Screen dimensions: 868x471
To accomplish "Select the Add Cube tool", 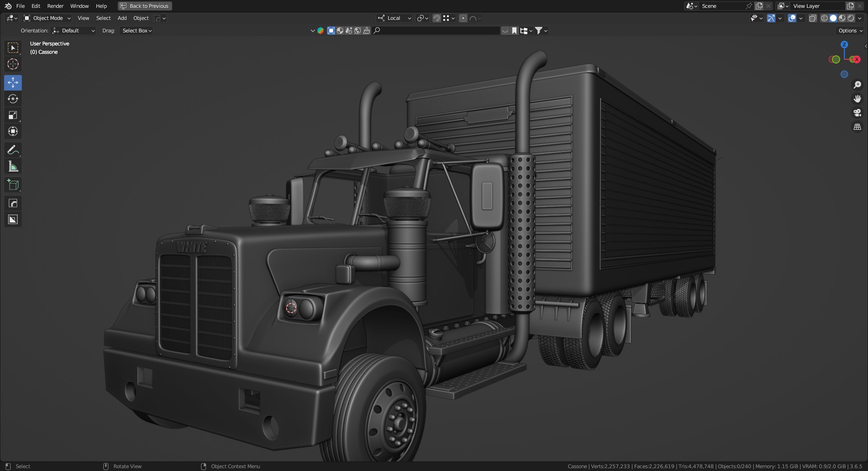I will 13,185.
